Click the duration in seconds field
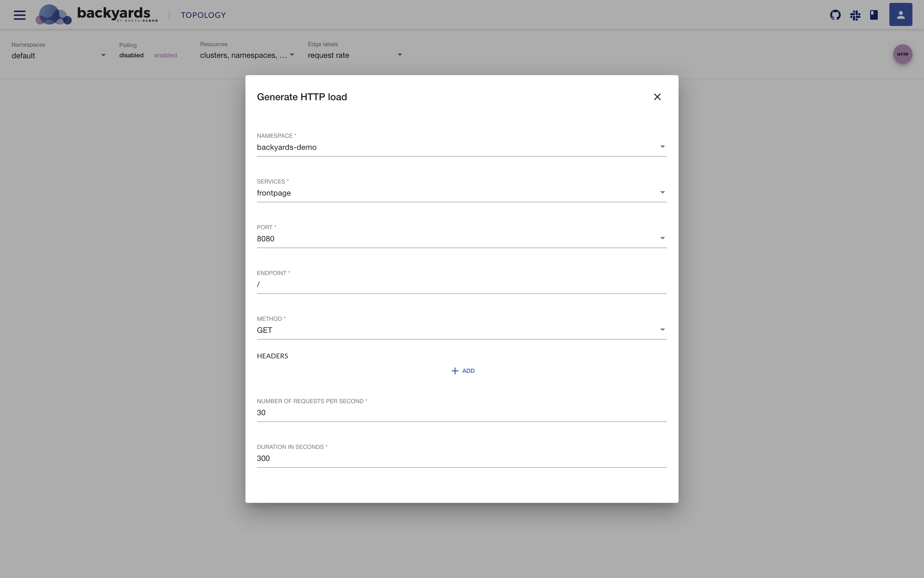The image size is (924, 578). [462, 458]
